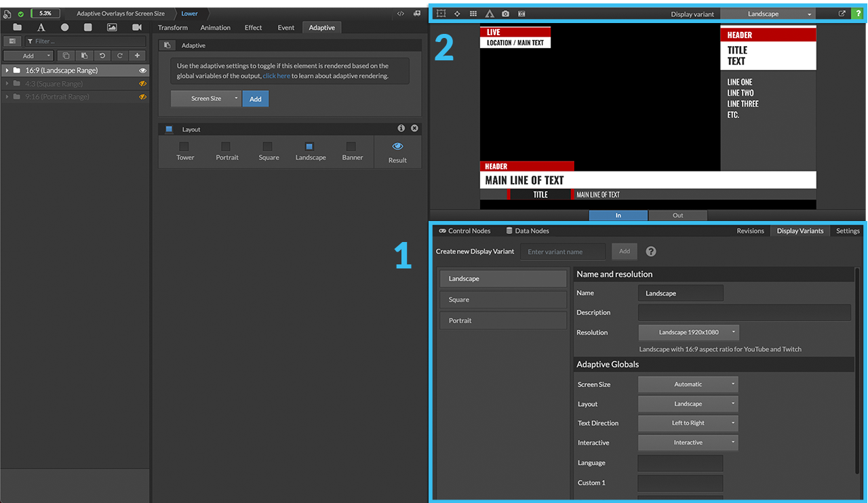Hide the 16:9 (Landscape Range) folder

click(x=143, y=71)
